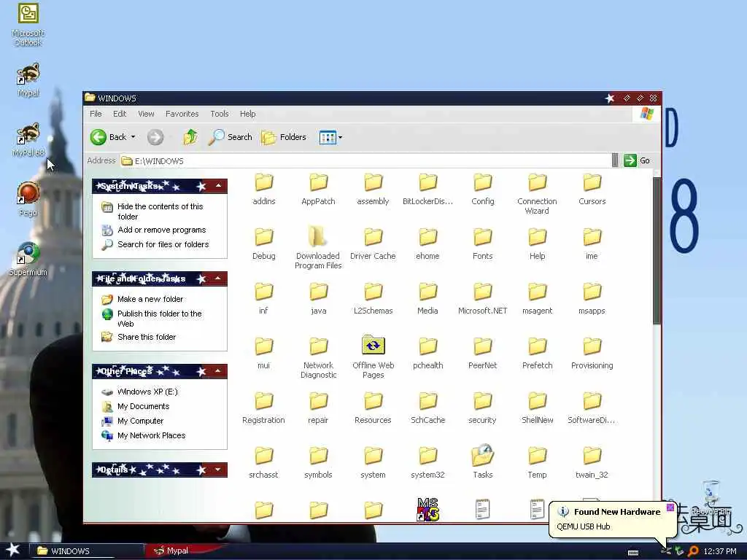Select the Network Diagnostic folder
The height and width of the screenshot is (560, 747).
[x=318, y=357]
